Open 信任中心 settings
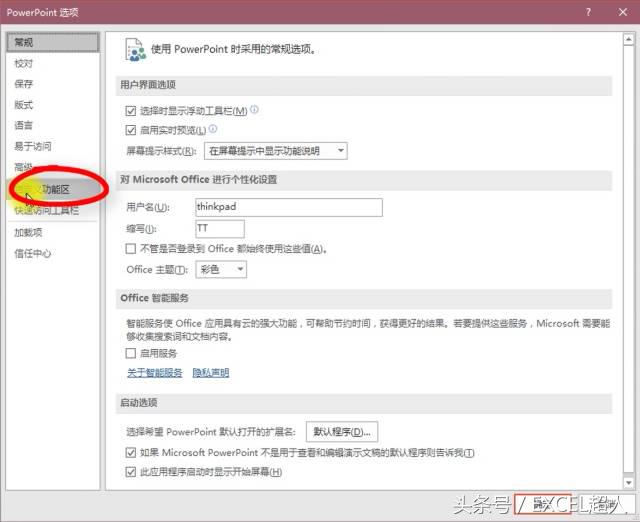 tap(33, 253)
